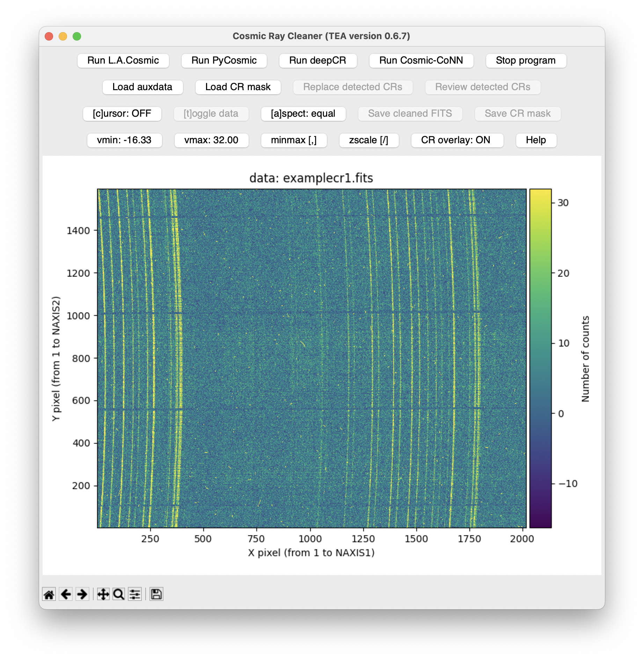Open the Help button

536,140
